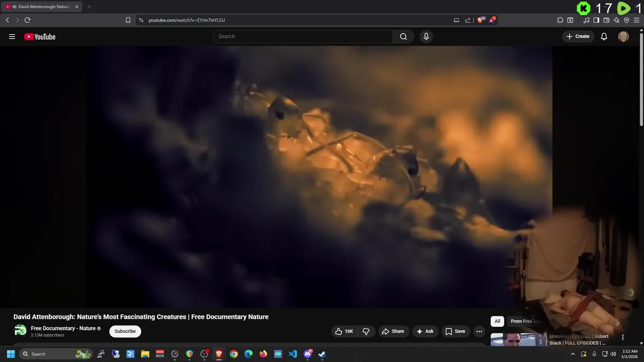Open Brave Playlist music note icon
Viewport: 644px width, 362px height.
586,20
